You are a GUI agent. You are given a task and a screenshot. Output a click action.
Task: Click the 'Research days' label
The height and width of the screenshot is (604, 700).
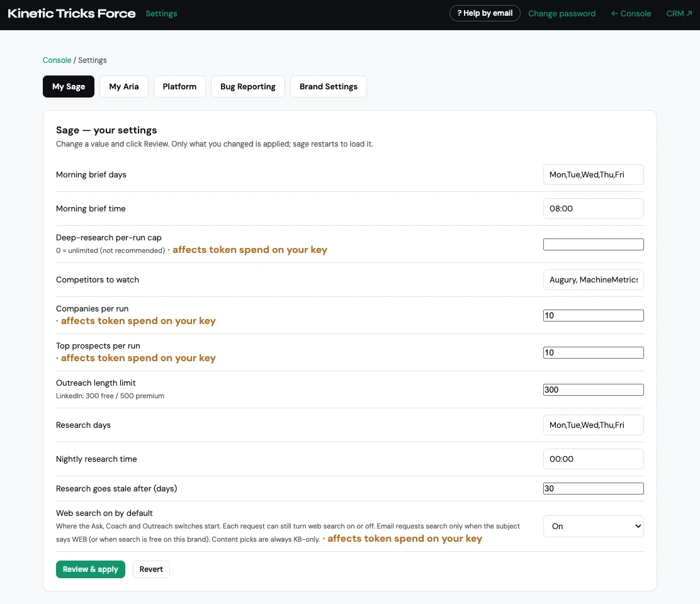point(83,425)
